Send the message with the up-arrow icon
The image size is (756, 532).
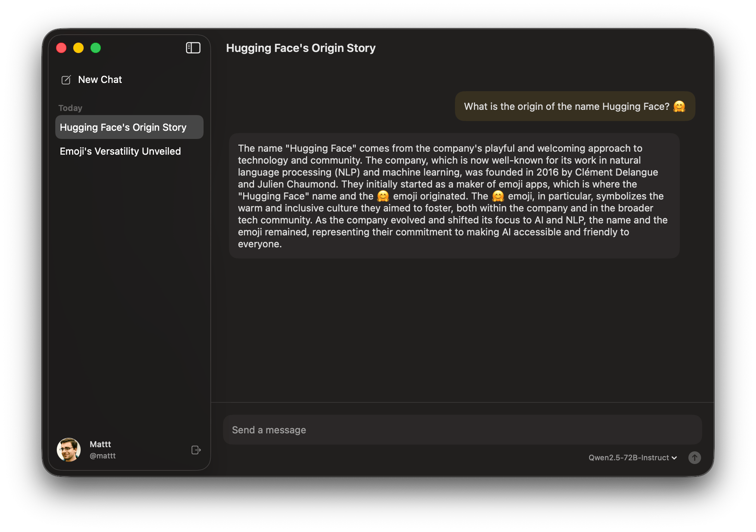[x=694, y=458]
